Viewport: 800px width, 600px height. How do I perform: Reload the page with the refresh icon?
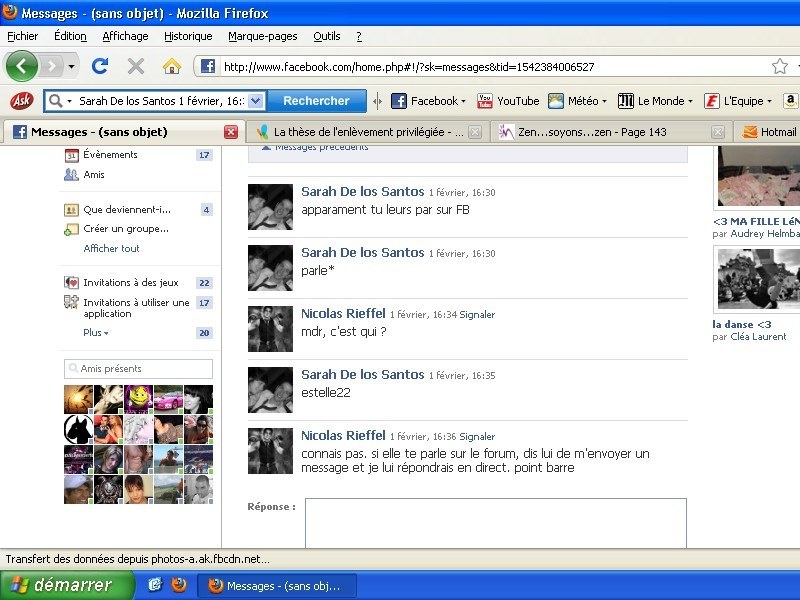pyautogui.click(x=99, y=66)
